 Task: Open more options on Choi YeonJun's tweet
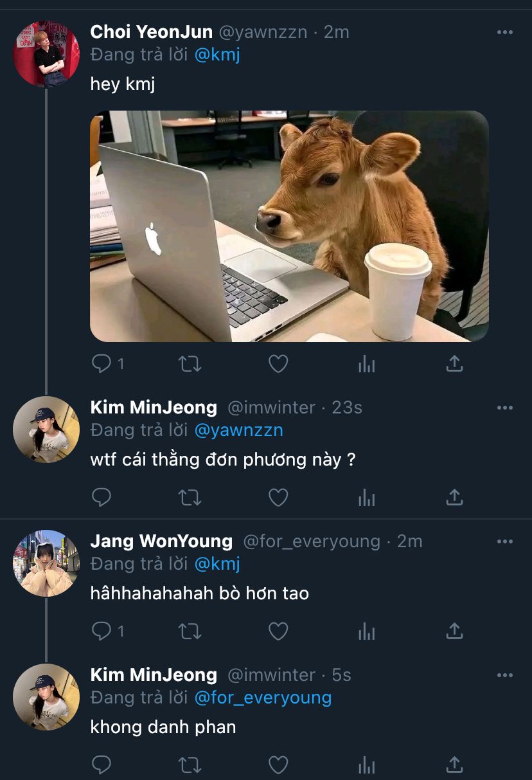(505, 32)
